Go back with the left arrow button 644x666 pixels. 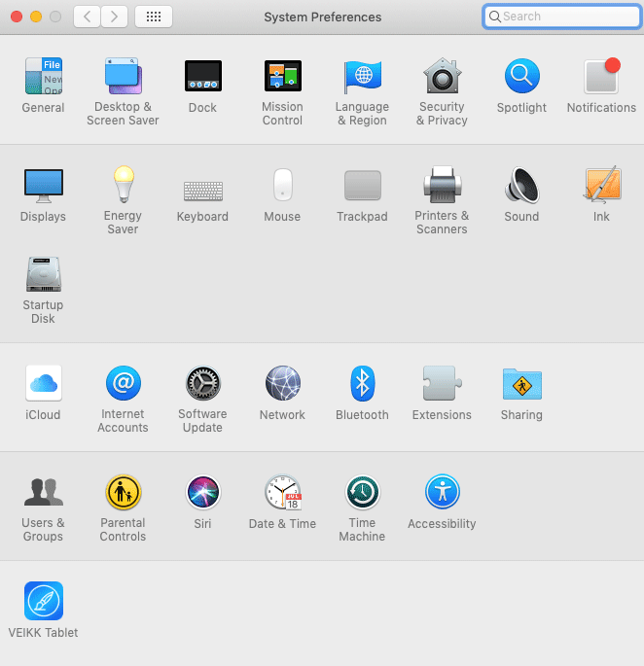88,17
